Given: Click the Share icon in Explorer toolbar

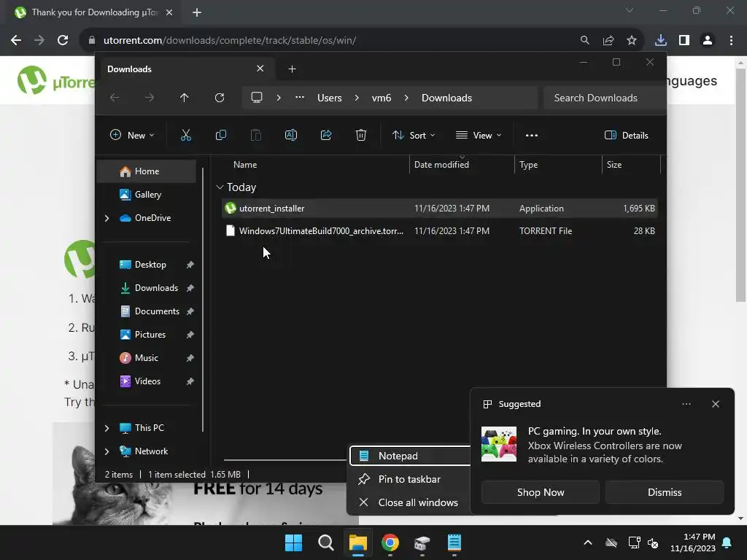Looking at the screenshot, I should [326, 135].
